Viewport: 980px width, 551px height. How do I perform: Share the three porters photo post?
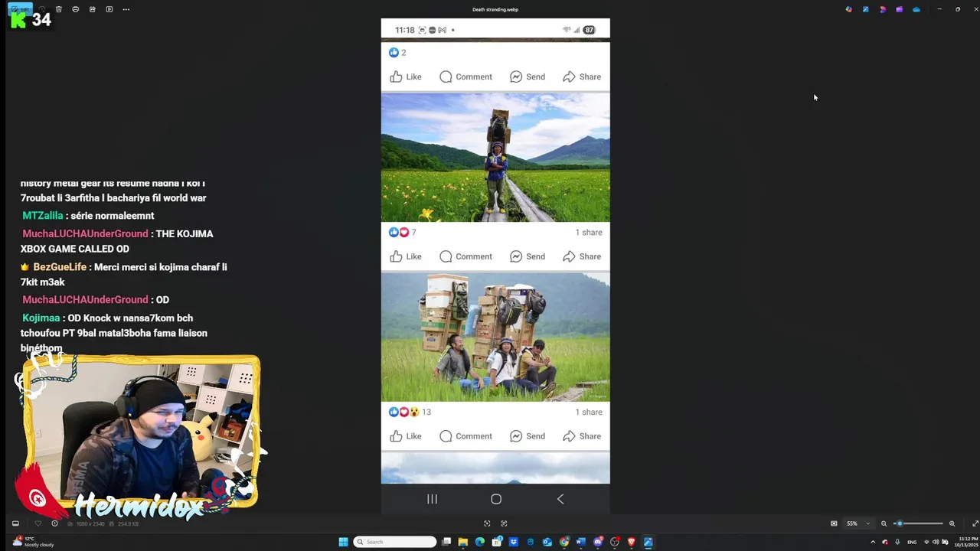click(582, 436)
